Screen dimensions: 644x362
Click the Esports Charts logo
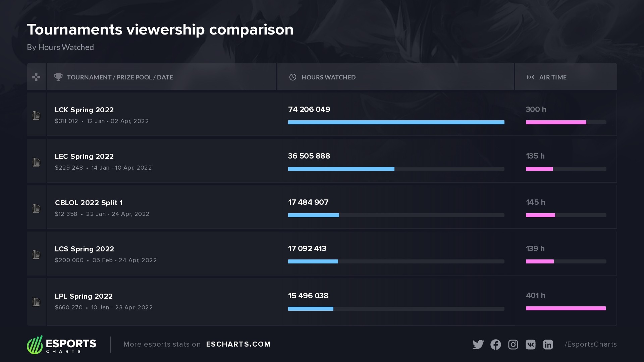[x=62, y=345]
